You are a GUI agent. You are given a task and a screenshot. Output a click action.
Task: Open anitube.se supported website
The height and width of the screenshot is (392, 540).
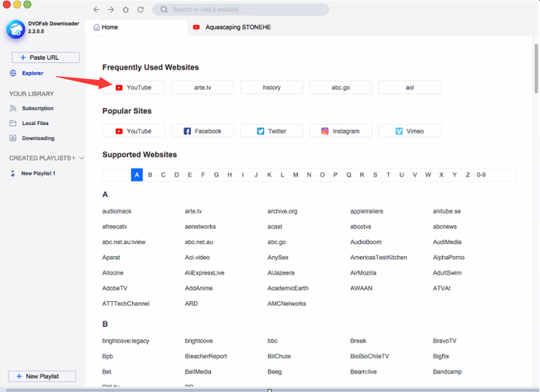447,211
